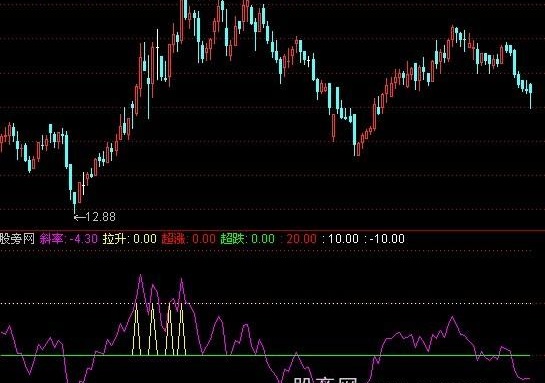
Task: Click the white 10.00 threshold value
Action: point(343,239)
